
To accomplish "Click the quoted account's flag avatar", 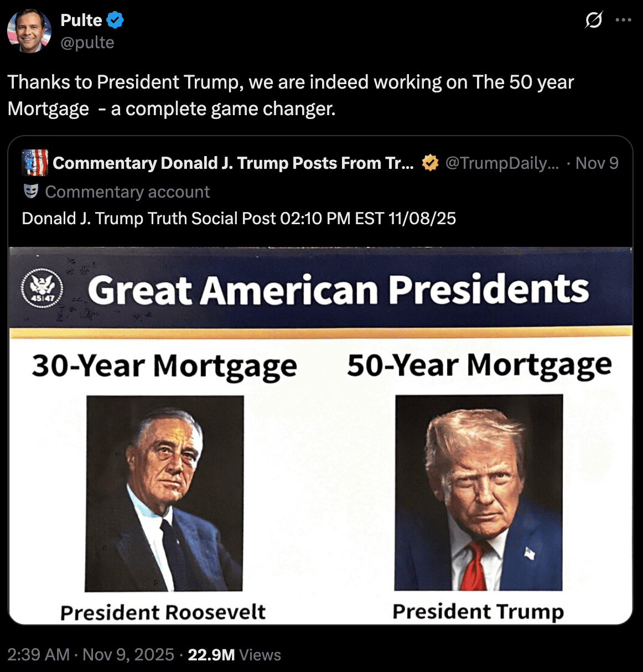I will 35,163.
